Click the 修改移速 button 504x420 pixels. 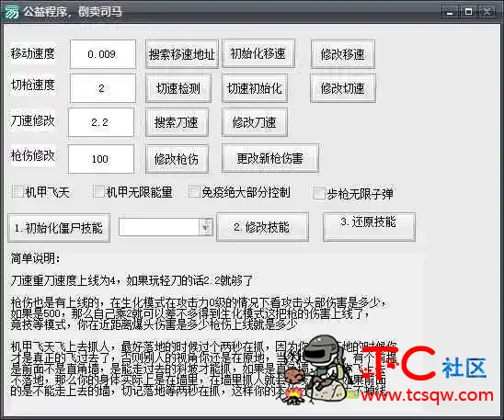[342, 54]
